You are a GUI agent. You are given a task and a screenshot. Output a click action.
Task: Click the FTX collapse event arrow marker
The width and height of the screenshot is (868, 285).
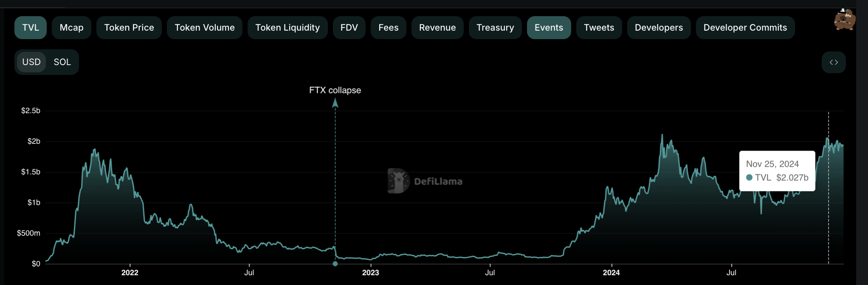(335, 103)
